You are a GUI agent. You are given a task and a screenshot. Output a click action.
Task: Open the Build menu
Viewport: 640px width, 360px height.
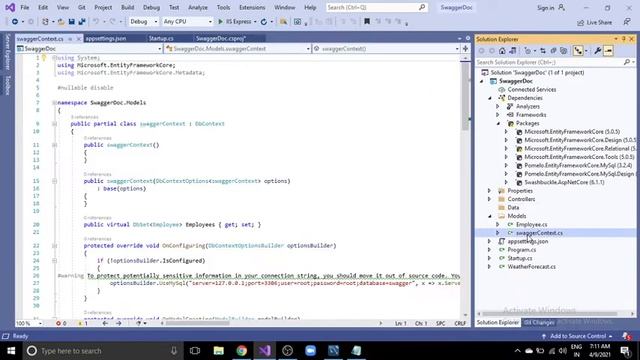pyautogui.click(x=127, y=7)
